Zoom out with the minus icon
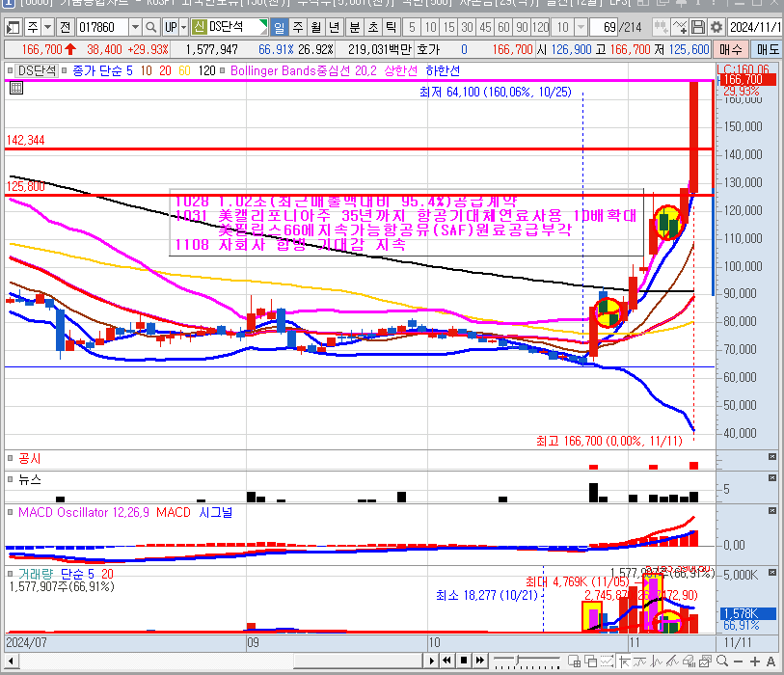This screenshot has height=675, width=784. coord(739,661)
